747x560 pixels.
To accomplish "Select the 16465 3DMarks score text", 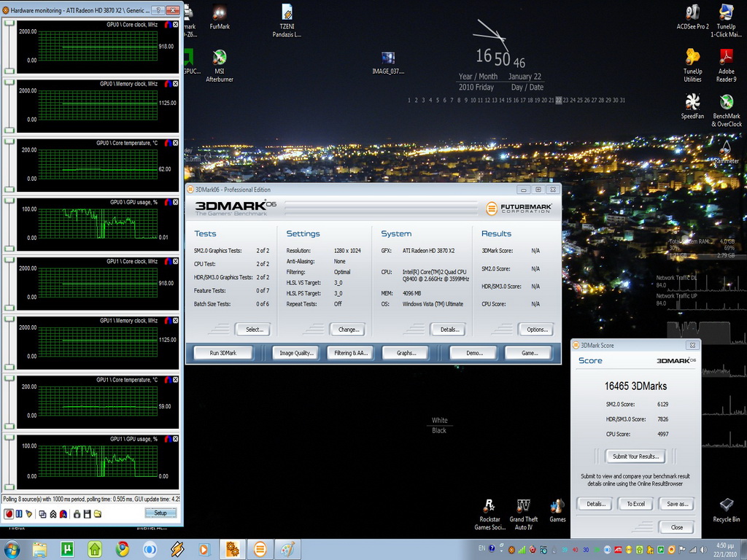I will click(x=635, y=386).
